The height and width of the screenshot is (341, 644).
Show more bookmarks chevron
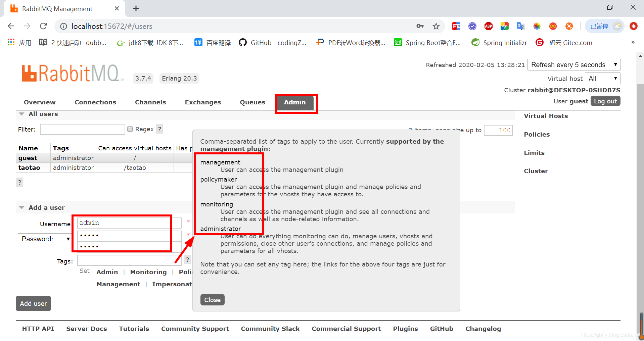tap(633, 42)
